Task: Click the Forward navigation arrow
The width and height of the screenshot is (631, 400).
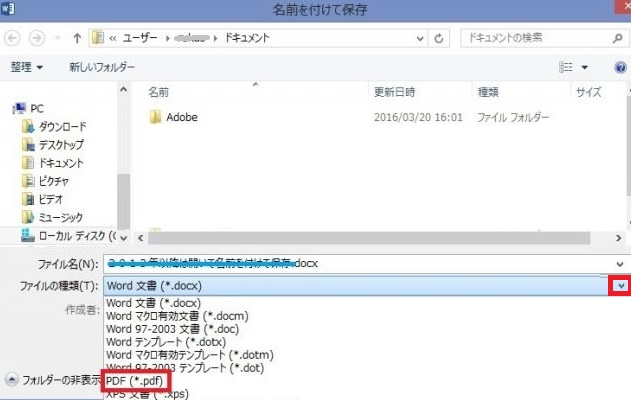Action: click(x=37, y=38)
